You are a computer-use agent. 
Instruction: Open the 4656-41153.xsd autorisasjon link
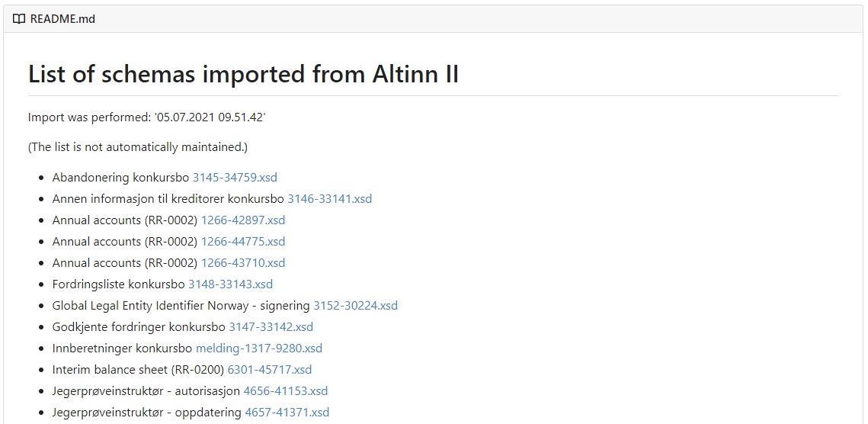pyautogui.click(x=285, y=391)
